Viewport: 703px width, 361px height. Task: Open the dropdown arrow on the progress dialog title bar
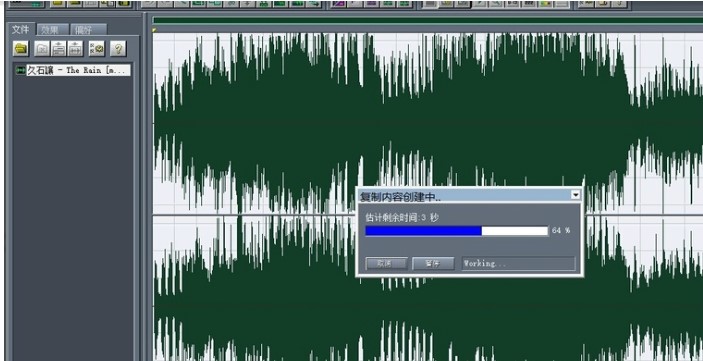pos(576,195)
